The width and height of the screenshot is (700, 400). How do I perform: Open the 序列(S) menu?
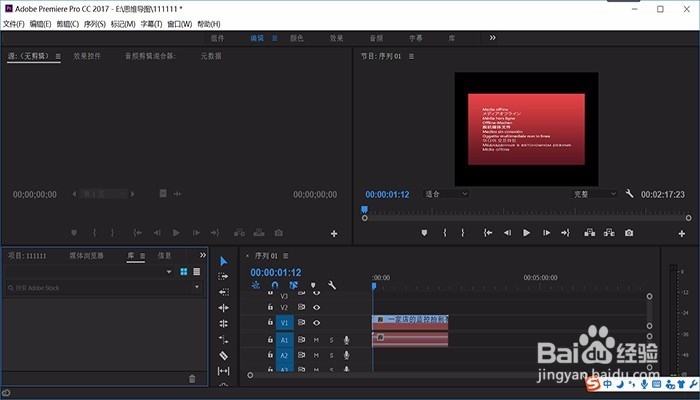(95, 24)
